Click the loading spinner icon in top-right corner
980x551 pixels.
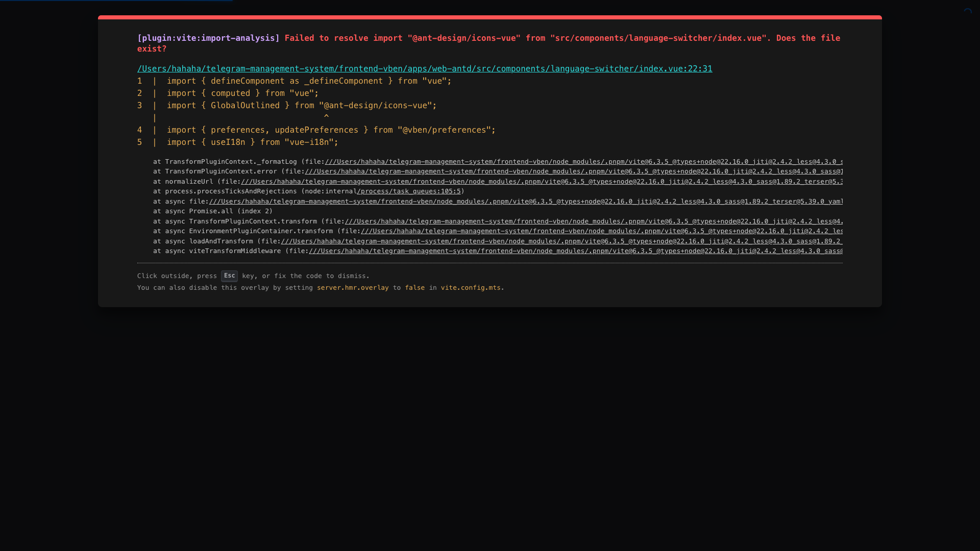click(x=967, y=12)
